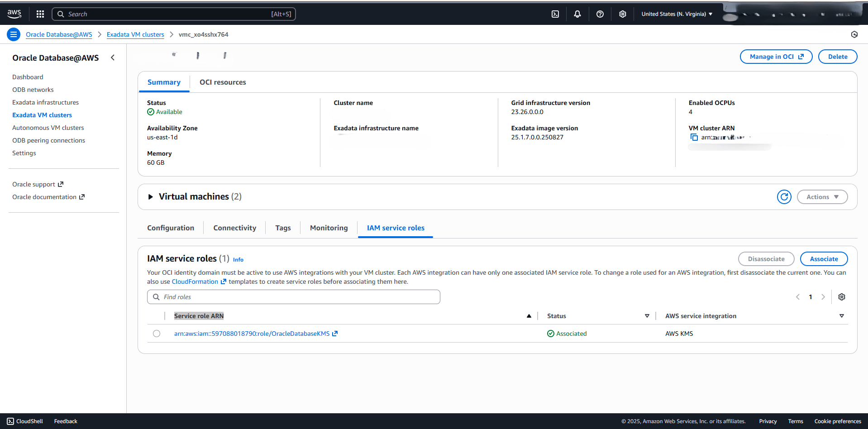
Task: Refresh the Virtual machines list
Action: click(784, 196)
